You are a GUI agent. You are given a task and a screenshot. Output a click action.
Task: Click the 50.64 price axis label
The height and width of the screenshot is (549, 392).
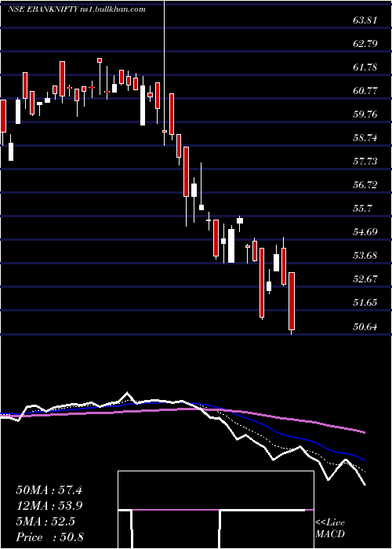click(x=365, y=327)
